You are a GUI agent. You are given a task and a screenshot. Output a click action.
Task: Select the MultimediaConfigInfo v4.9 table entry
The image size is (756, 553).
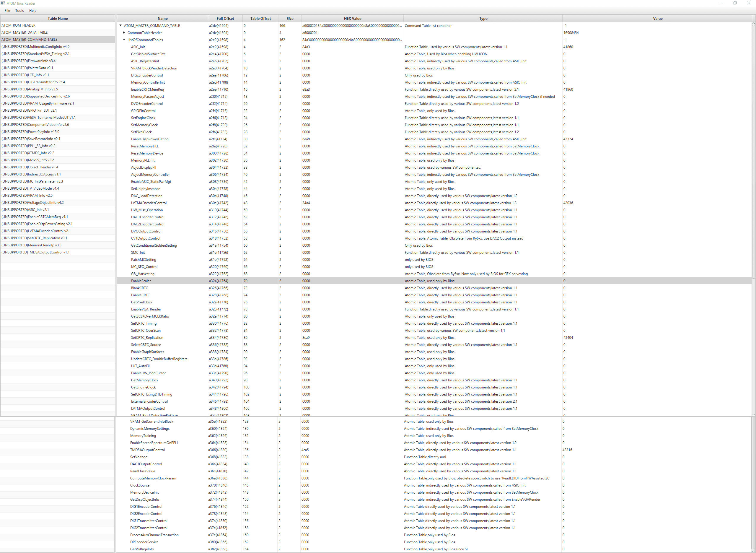pyautogui.click(x=58, y=47)
